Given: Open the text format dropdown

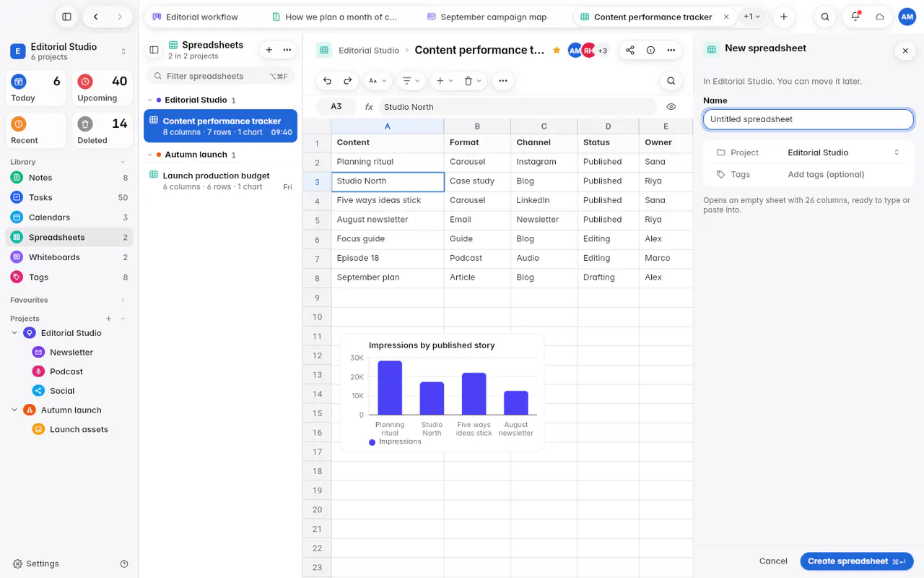Looking at the screenshot, I should [378, 81].
